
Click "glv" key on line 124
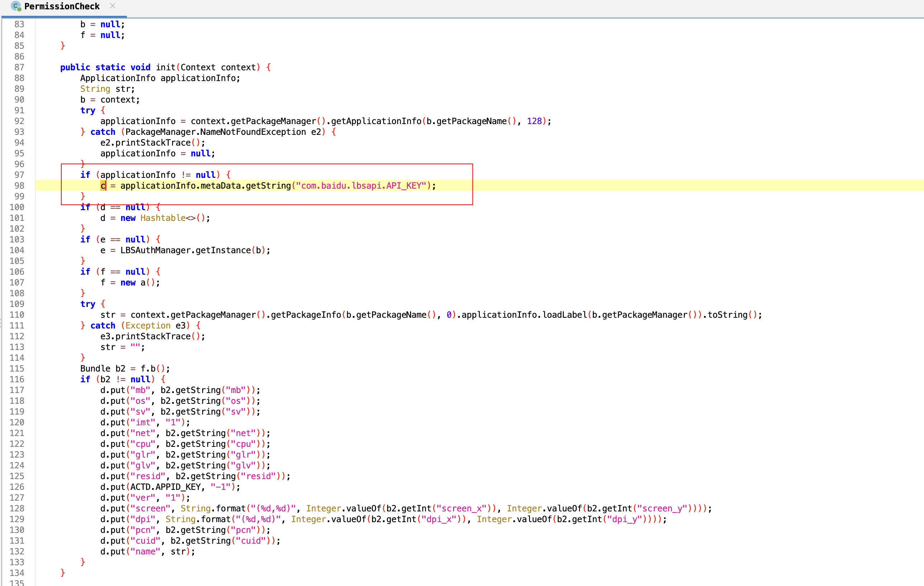[x=143, y=465]
